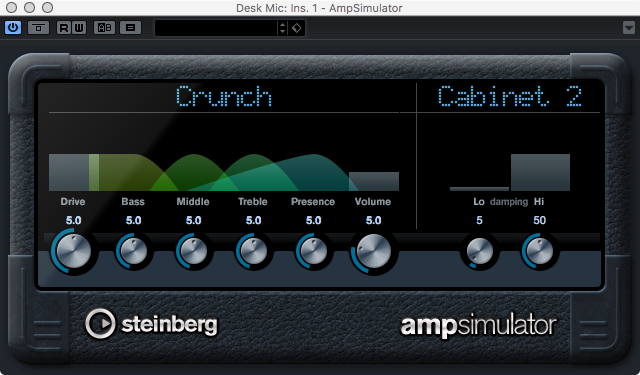Viewport: 640px width, 375px height.
Task: Open the preset name field
Action: pyautogui.click(x=216, y=28)
